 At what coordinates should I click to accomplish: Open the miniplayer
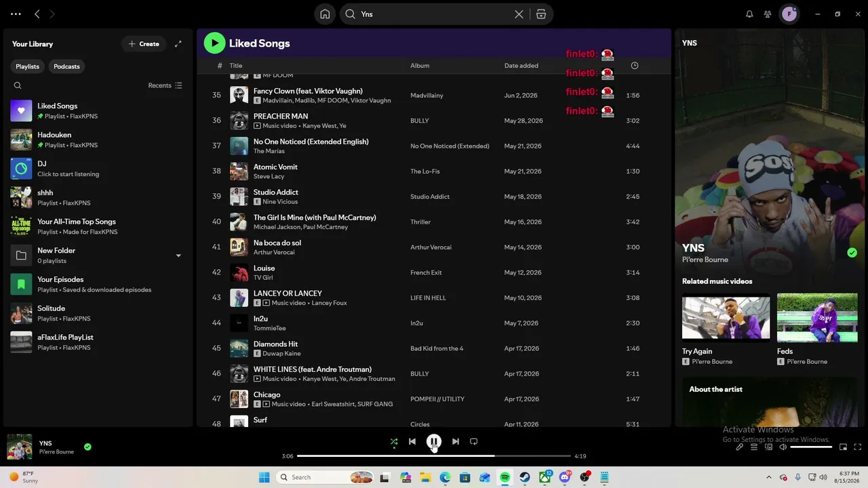point(843,447)
